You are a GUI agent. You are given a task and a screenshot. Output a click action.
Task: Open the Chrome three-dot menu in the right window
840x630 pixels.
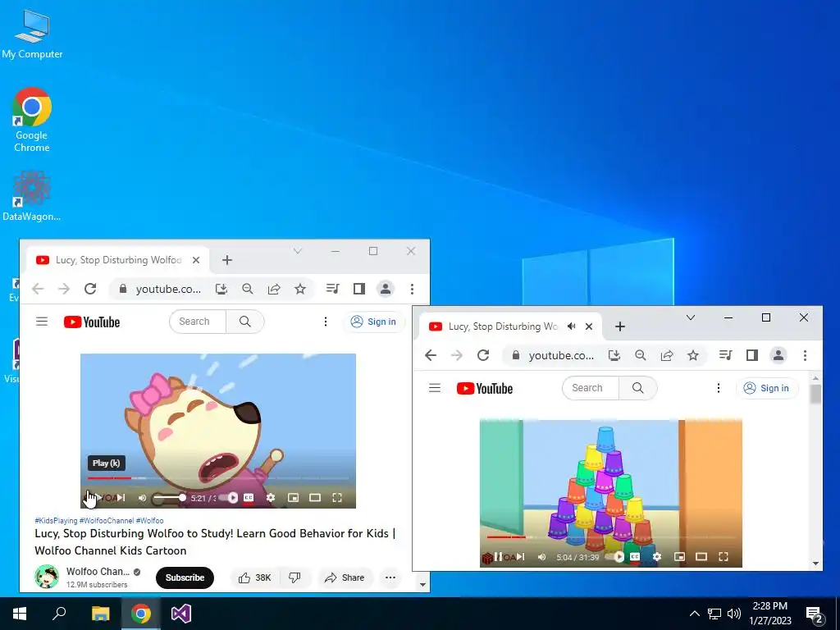coord(805,355)
